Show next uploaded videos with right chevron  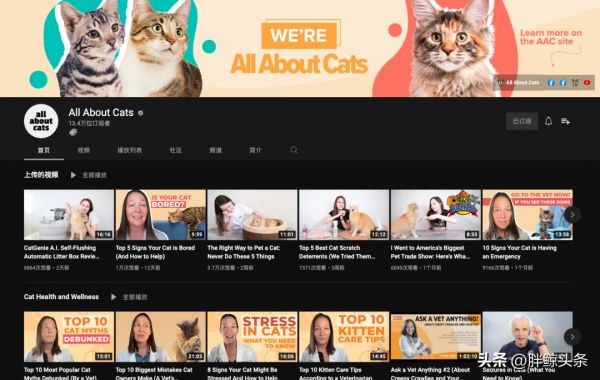(572, 215)
